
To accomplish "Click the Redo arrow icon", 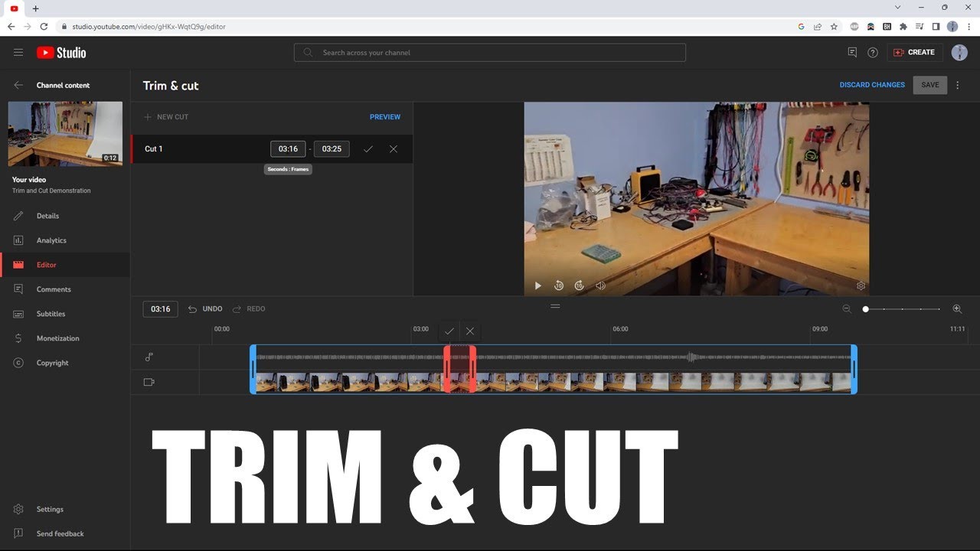I will (237, 308).
